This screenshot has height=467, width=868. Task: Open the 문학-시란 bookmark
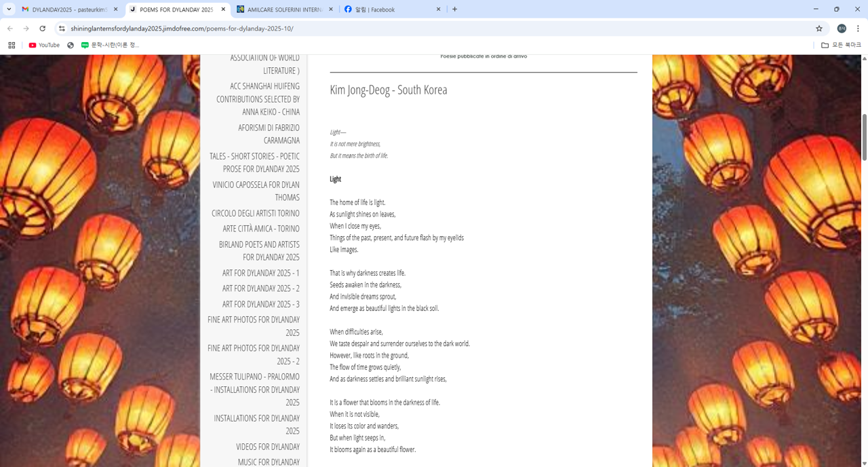tap(110, 45)
